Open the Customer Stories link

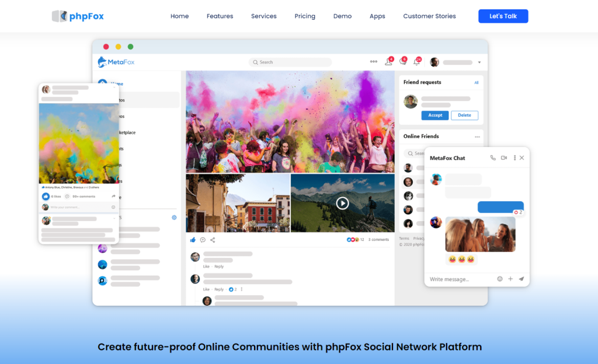(x=429, y=16)
